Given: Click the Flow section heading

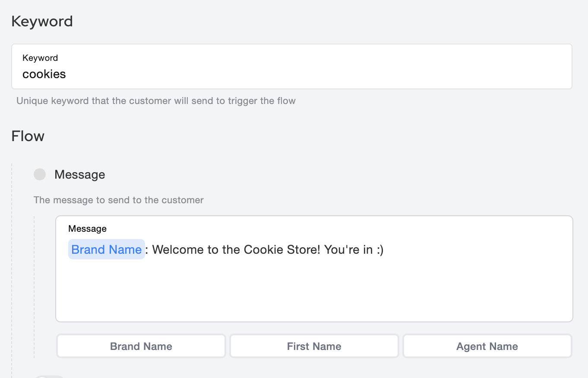Looking at the screenshot, I should pyautogui.click(x=28, y=136).
